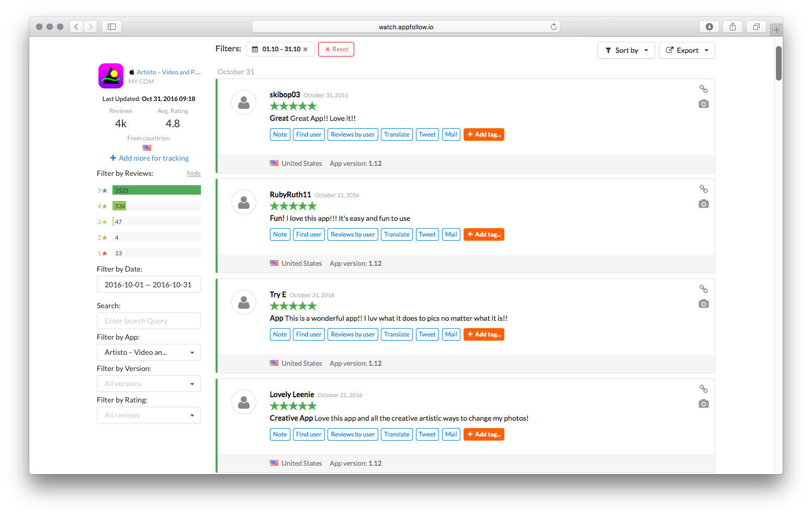
Task: Remove the 01.10 – 31.10 date filter
Action: tap(306, 49)
